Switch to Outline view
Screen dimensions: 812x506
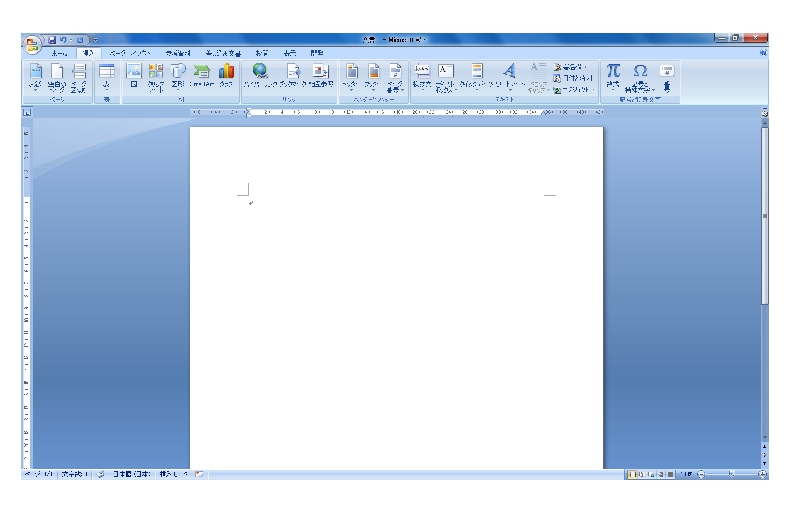pyautogui.click(x=661, y=474)
